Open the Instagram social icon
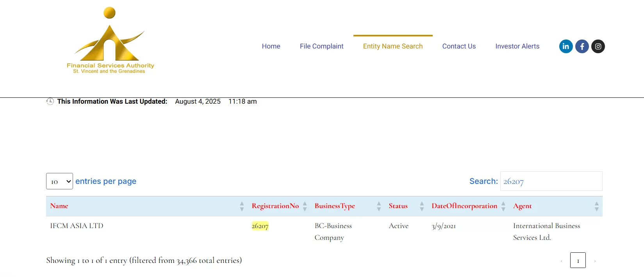 [598, 47]
